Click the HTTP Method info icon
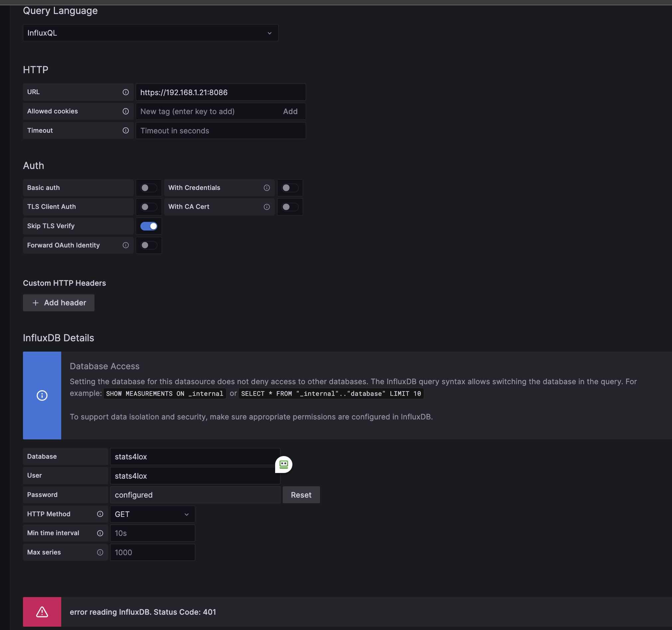The height and width of the screenshot is (630, 672). 100,514
